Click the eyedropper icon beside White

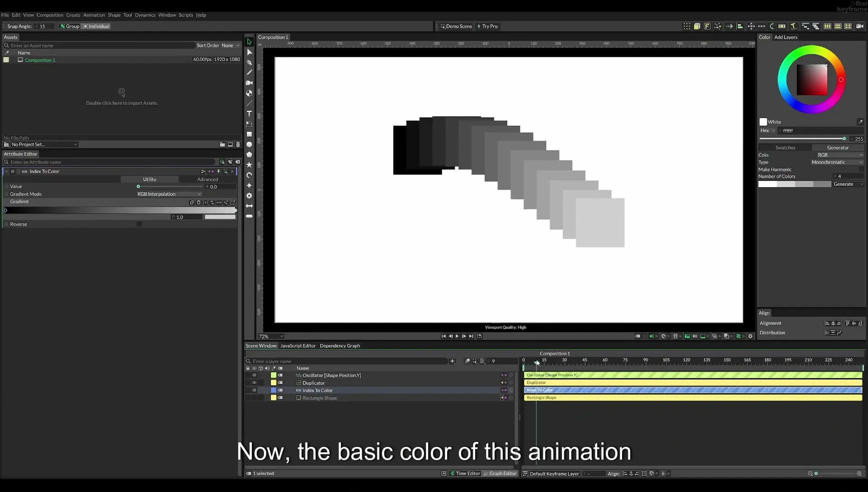tap(860, 122)
